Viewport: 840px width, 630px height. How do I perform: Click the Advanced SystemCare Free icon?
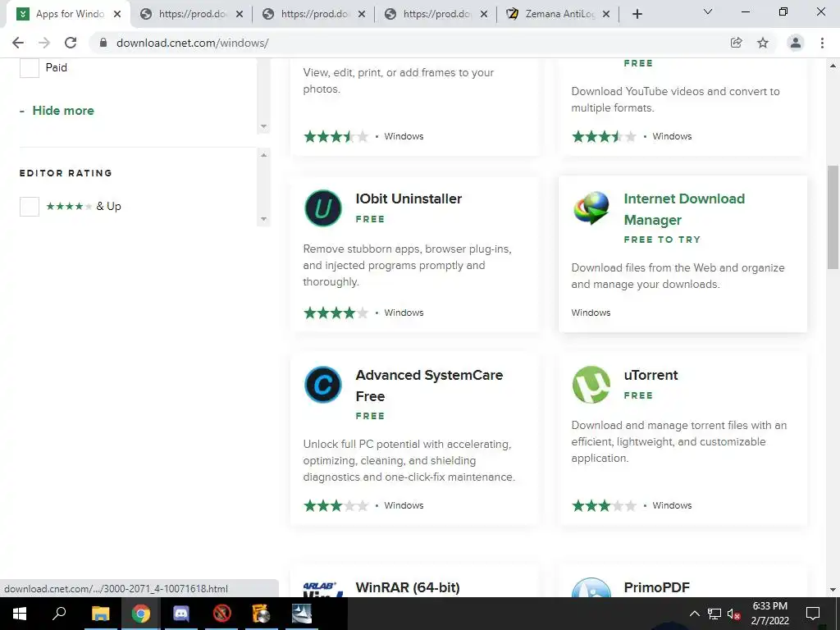(x=323, y=384)
